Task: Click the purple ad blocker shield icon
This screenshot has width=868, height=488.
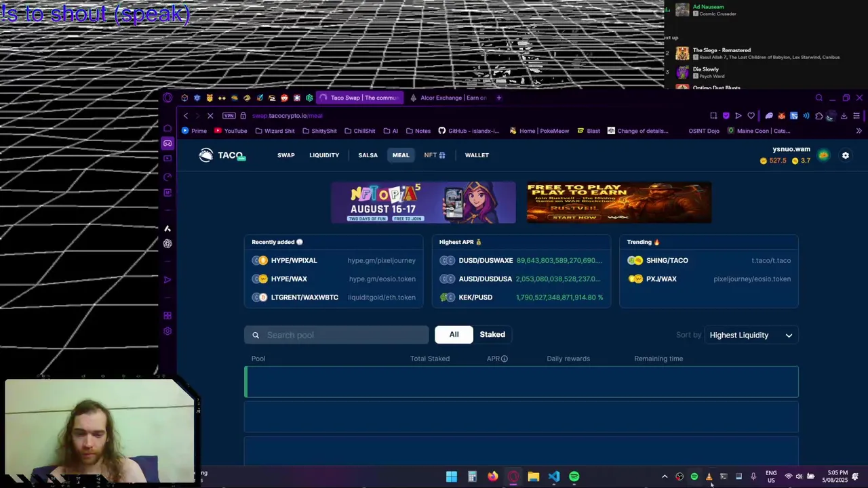Action: tap(726, 116)
